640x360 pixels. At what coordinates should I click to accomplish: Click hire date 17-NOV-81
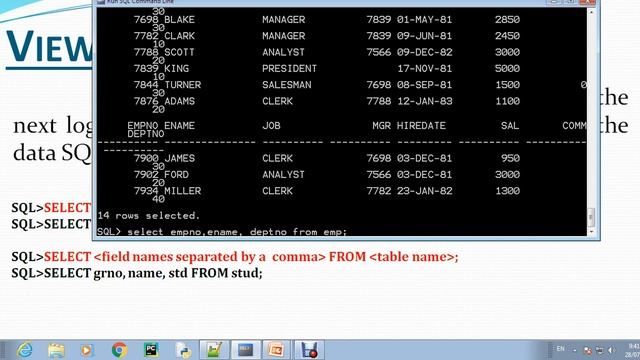pyautogui.click(x=424, y=69)
